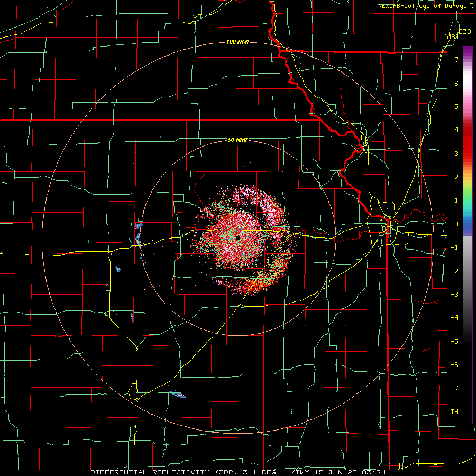
Task: Click the 4 tick on the color scale
Action: click(x=456, y=130)
